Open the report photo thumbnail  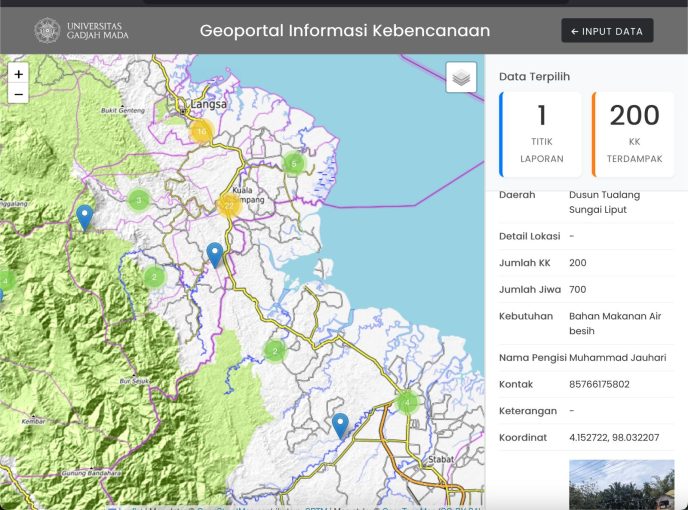click(x=622, y=484)
